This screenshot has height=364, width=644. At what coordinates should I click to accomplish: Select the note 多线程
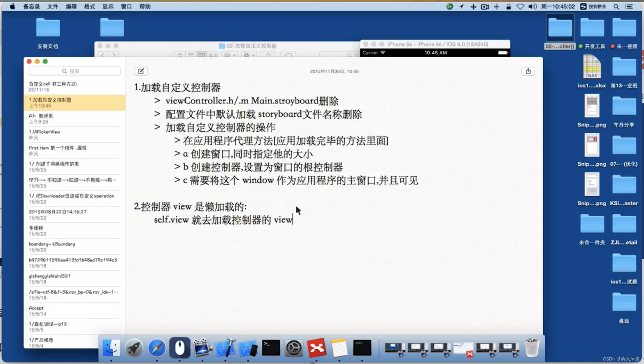pyautogui.click(x=75, y=230)
